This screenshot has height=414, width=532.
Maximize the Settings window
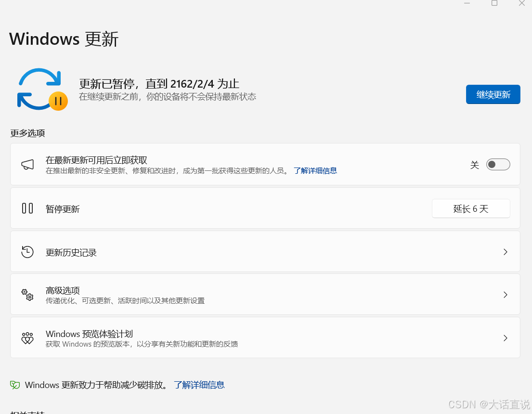tap(494, 3)
